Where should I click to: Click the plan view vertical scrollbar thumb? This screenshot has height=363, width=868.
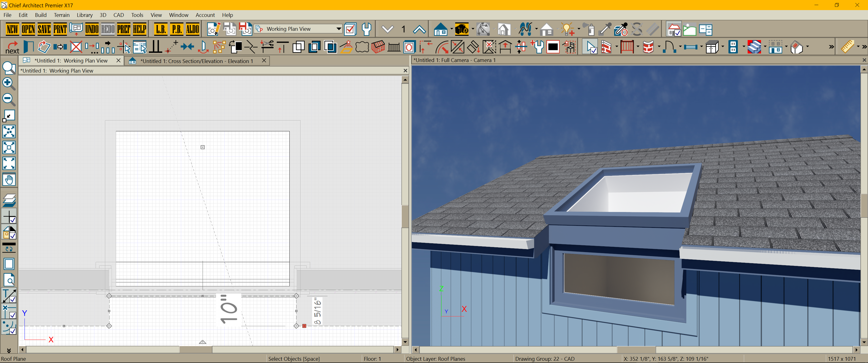[x=405, y=216]
